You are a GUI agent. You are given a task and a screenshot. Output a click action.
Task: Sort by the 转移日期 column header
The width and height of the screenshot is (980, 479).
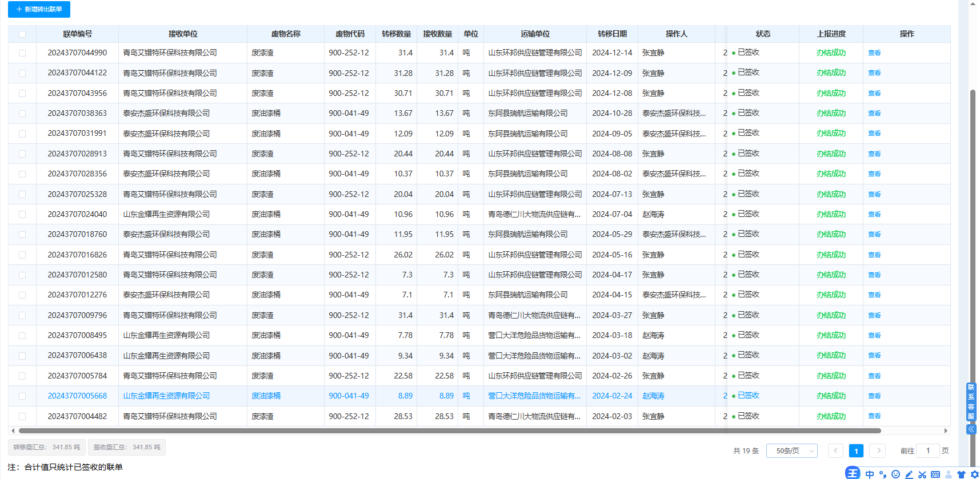[x=612, y=34]
